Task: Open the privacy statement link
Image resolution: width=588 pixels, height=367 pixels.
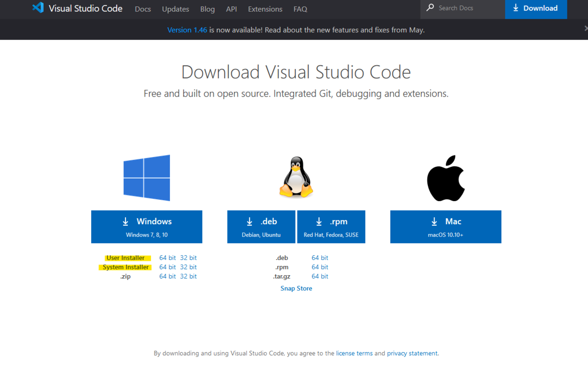Action: (x=413, y=353)
